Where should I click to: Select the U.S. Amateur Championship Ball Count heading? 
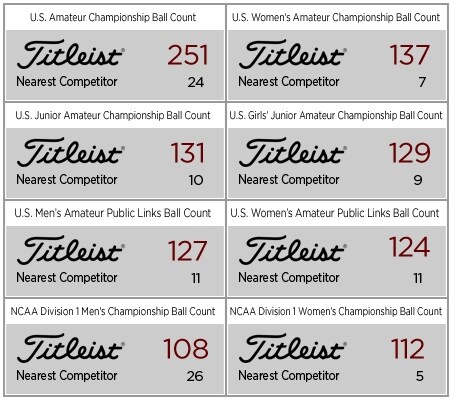[x=113, y=17]
